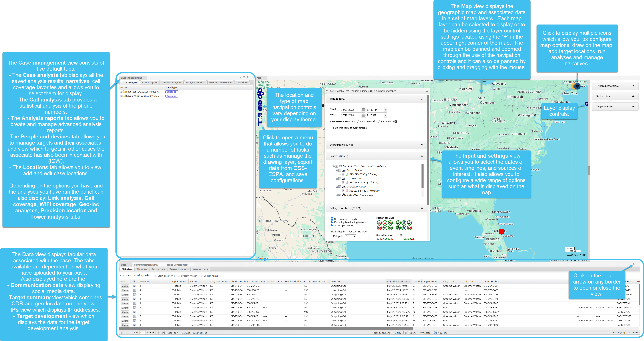The width and height of the screenshot is (644, 341).
Task: Open the map hamburger menu icon
Action: click(260, 124)
